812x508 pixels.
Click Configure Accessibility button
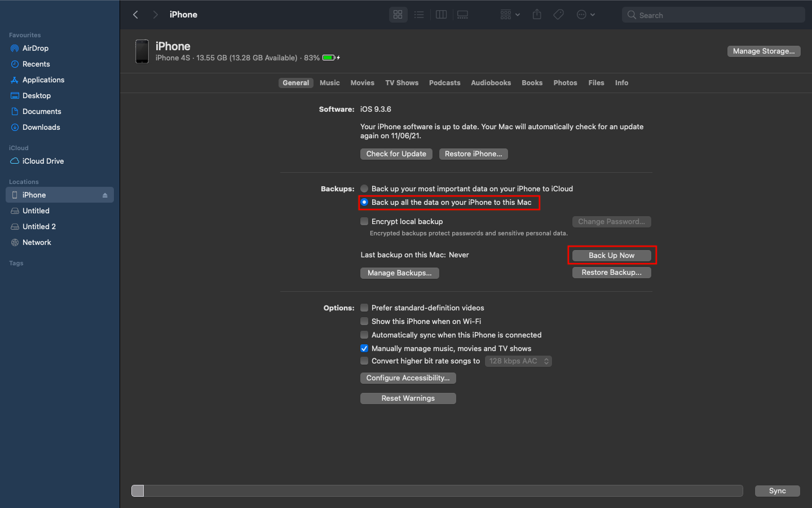tap(408, 378)
